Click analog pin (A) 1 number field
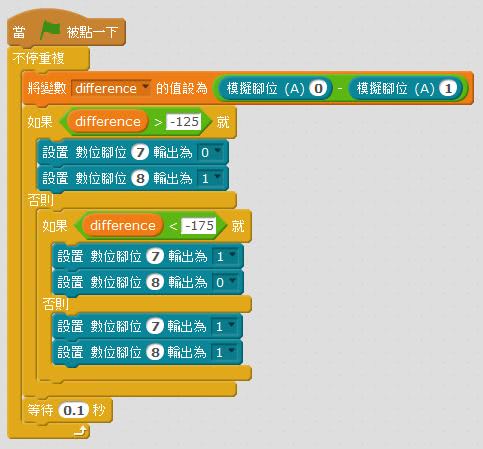 pos(448,88)
